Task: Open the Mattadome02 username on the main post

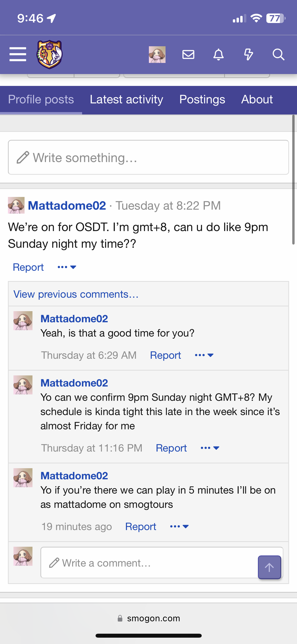Action: tap(67, 205)
